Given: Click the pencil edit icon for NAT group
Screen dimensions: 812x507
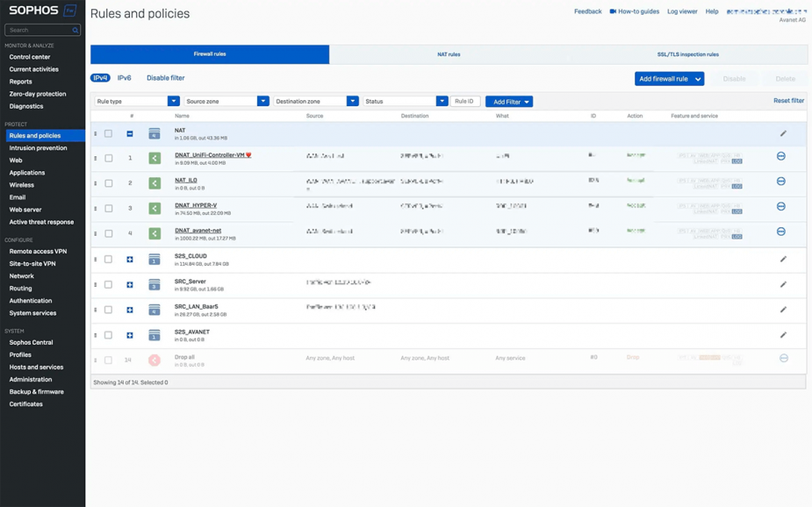Looking at the screenshot, I should (783, 133).
